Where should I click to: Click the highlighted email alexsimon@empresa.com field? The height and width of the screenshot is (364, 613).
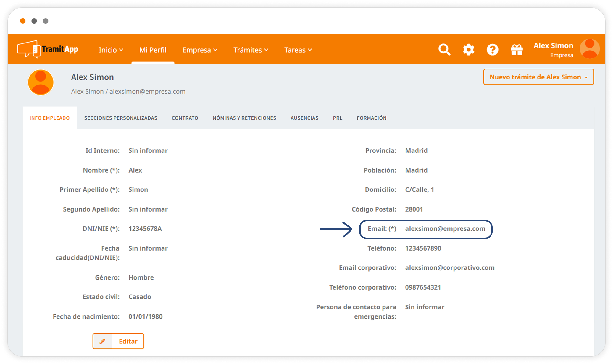pyautogui.click(x=445, y=229)
